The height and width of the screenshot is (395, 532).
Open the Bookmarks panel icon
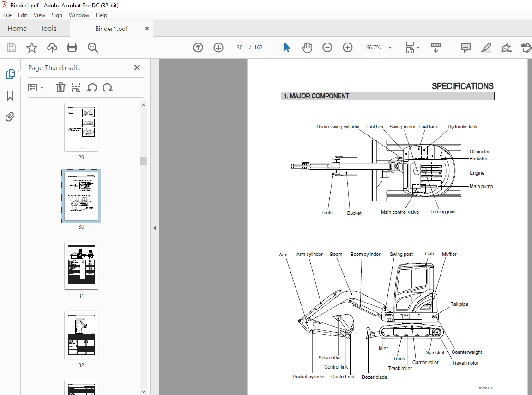coord(10,95)
